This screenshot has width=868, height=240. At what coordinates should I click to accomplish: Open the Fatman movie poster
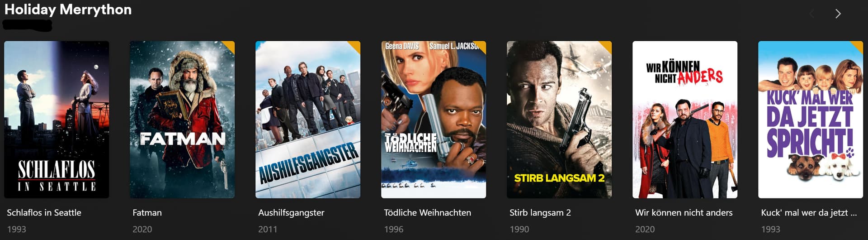coord(182,120)
